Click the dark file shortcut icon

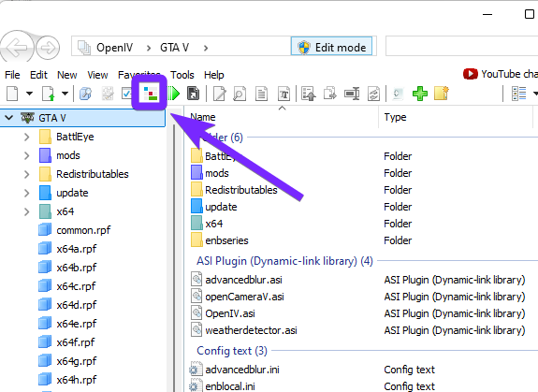[x=193, y=94]
